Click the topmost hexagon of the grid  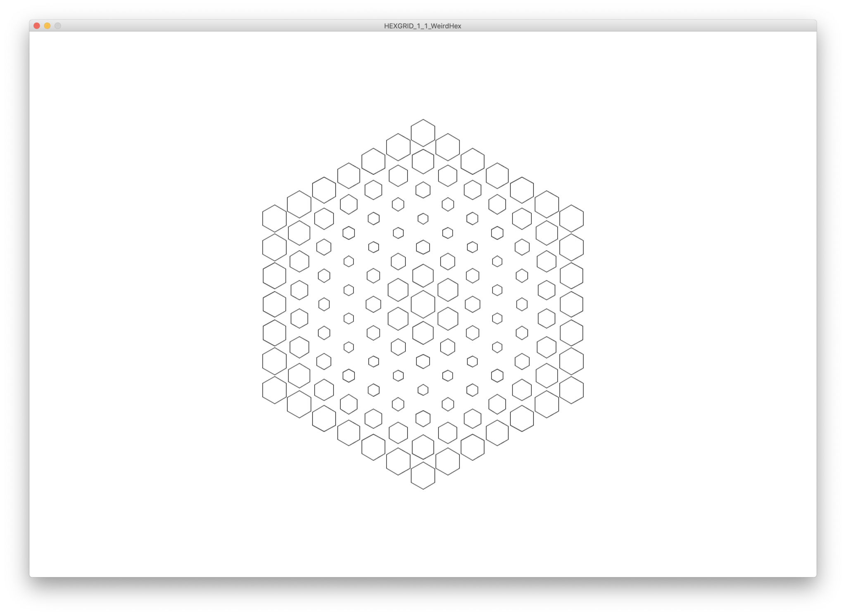click(423, 133)
